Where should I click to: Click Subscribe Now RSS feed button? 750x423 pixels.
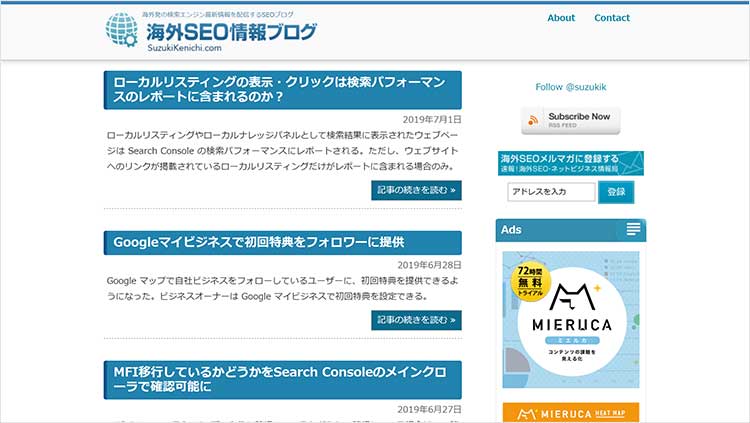pos(571,121)
